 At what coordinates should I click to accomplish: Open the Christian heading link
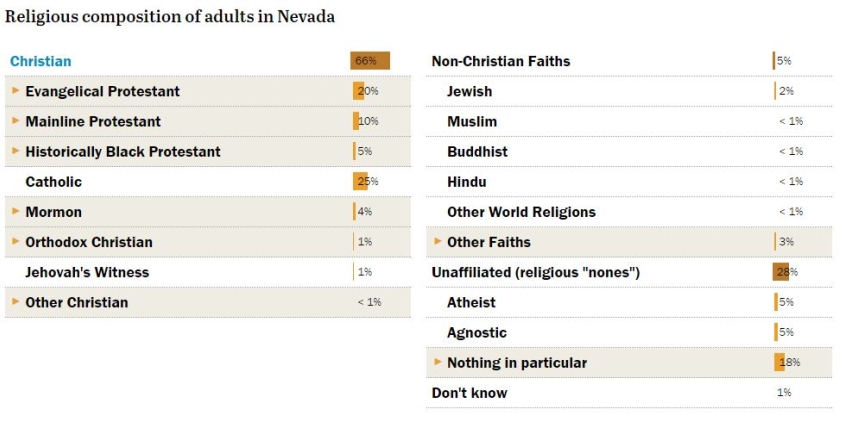tap(40, 61)
